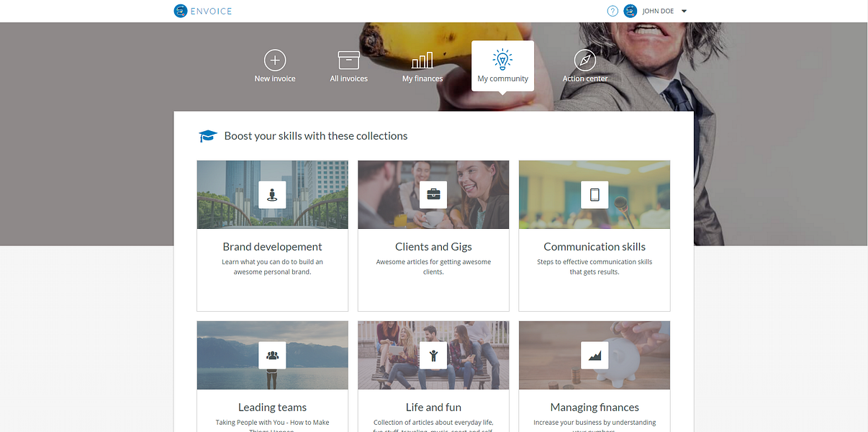Open the My finances bar chart icon
This screenshot has height=432, width=868.
coord(422,60)
